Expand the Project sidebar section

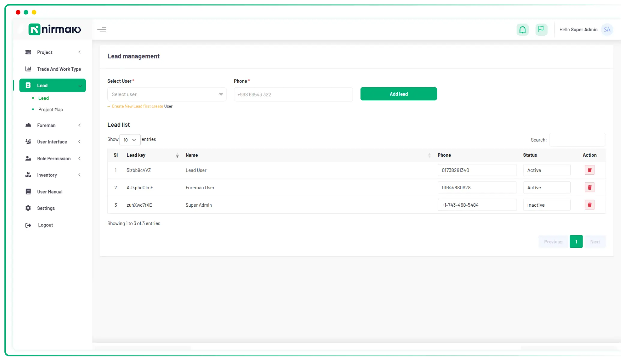coord(52,52)
